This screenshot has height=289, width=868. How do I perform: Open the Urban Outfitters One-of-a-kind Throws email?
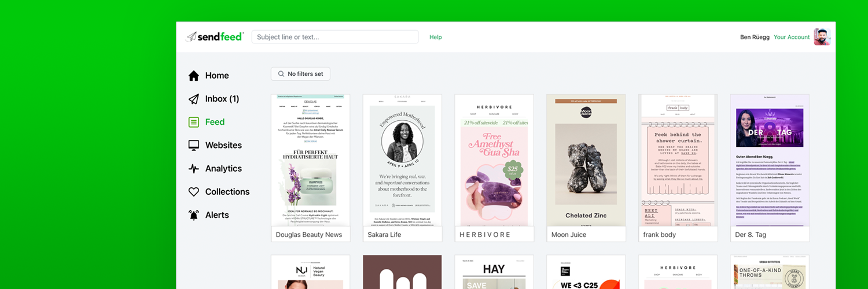[x=770, y=272]
